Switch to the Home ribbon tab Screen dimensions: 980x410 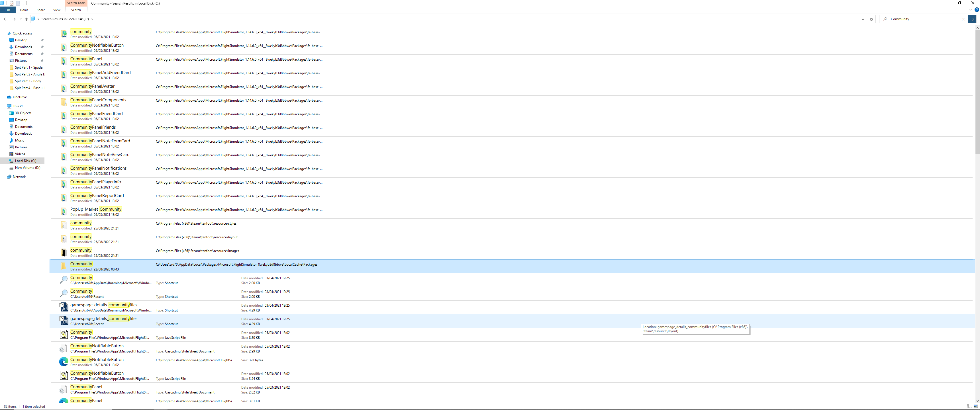pyautogui.click(x=24, y=10)
